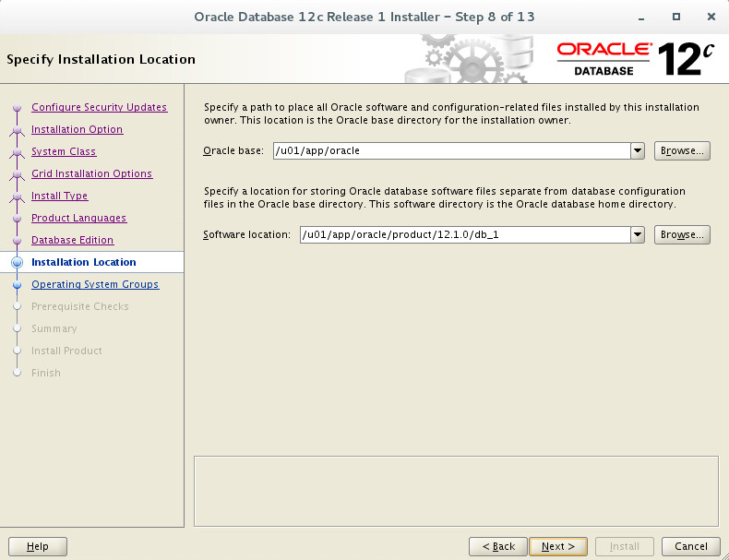
Task: Jump to Operating System Groups step
Action: coord(95,284)
